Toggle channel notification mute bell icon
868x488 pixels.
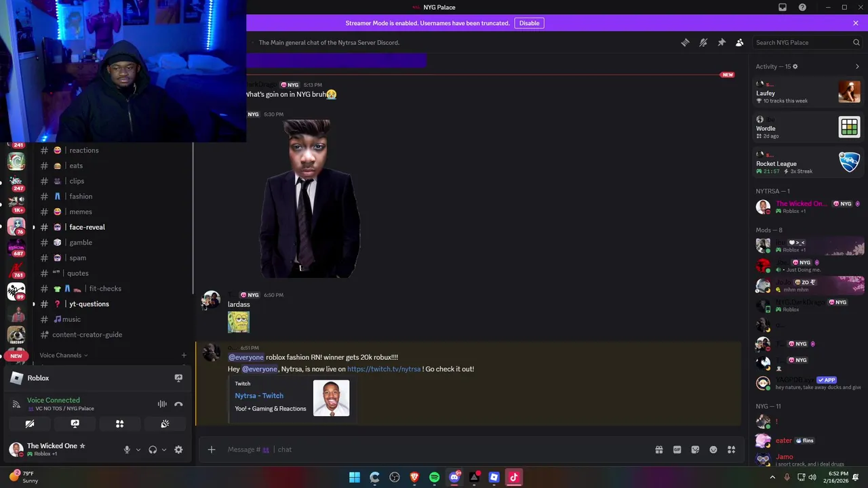click(x=703, y=43)
